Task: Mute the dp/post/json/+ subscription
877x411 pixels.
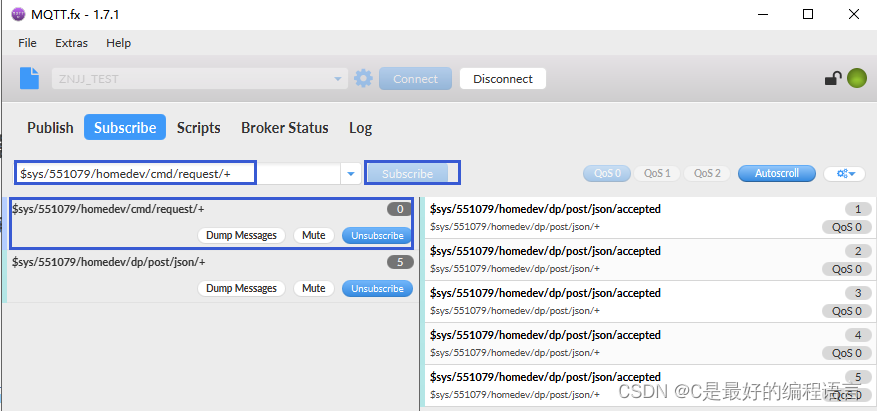Action: pos(314,289)
